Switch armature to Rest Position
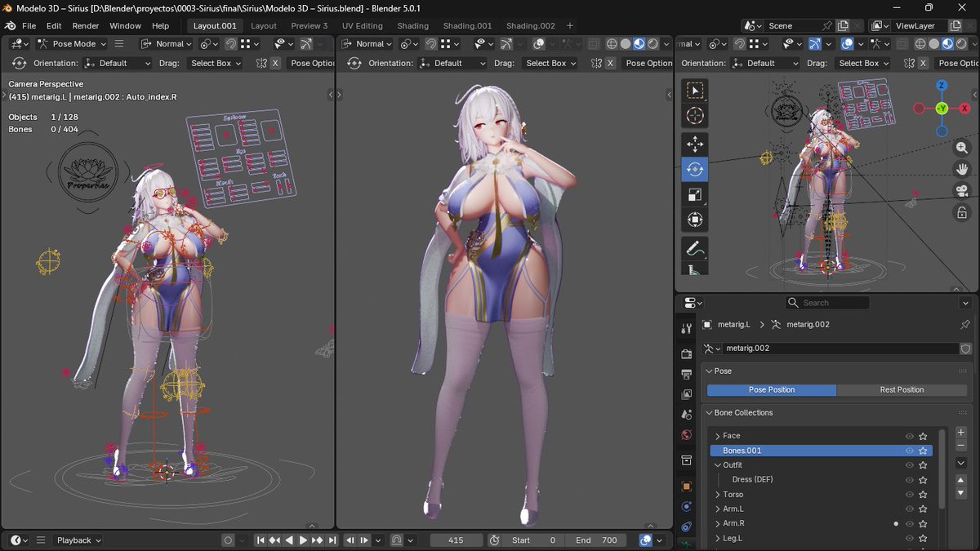Screen dimensions: 980x551 (x=902, y=389)
